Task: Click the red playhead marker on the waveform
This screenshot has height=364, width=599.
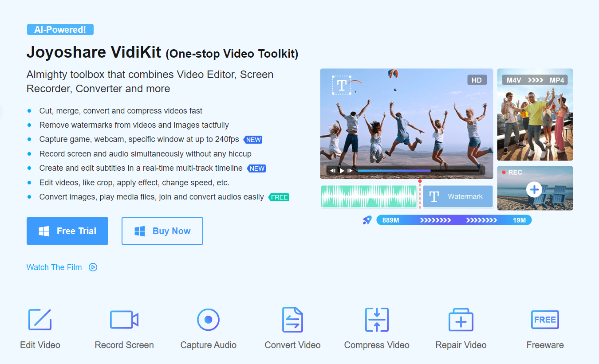Action: 420,194
